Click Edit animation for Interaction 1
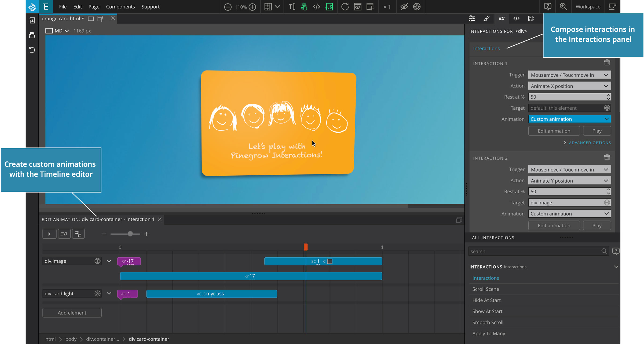This screenshot has width=644, height=344. click(554, 131)
